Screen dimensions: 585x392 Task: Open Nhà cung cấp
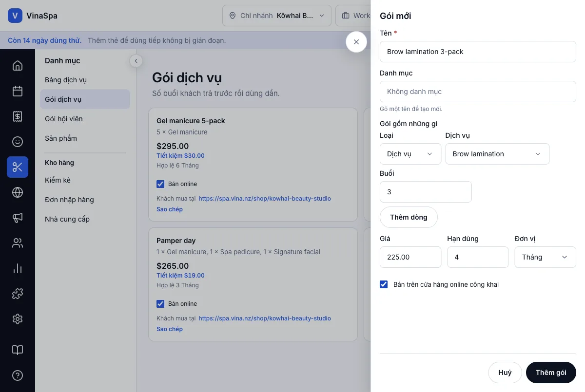[85, 219]
